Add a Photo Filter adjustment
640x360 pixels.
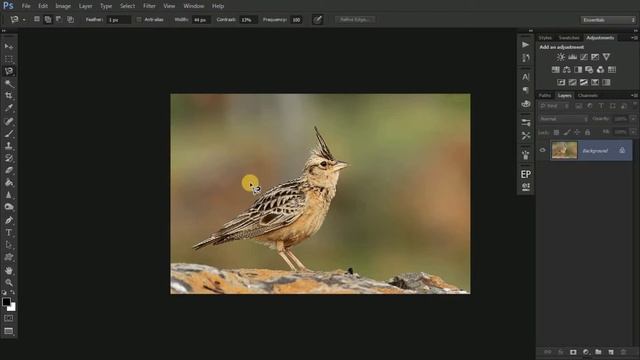[x=589, y=70]
